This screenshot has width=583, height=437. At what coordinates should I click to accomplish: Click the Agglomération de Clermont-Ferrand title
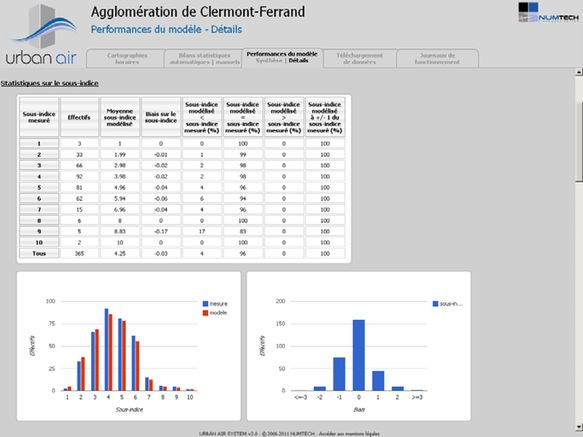click(x=198, y=12)
